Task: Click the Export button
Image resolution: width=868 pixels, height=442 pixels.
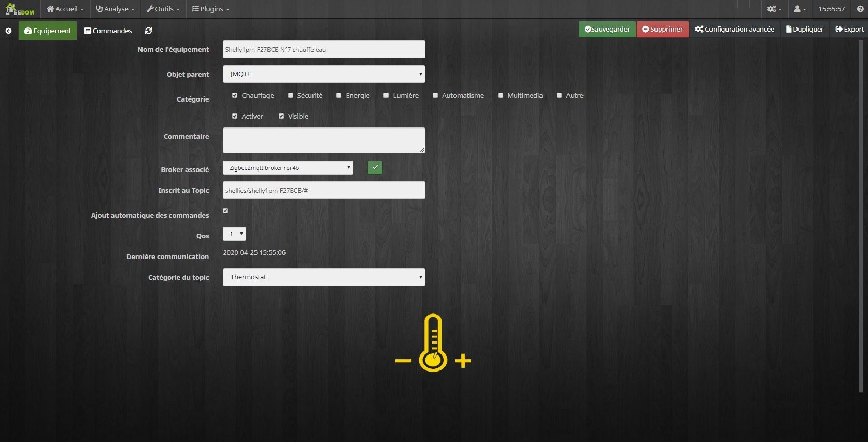Action: 849,29
